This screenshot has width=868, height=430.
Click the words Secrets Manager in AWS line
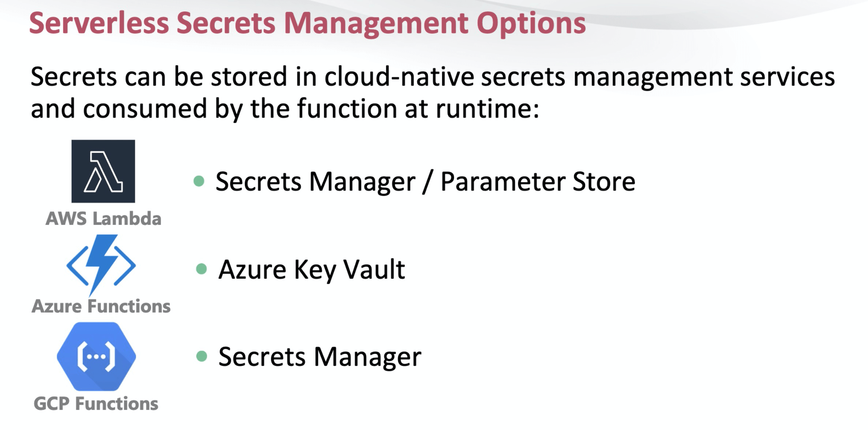[x=315, y=182]
